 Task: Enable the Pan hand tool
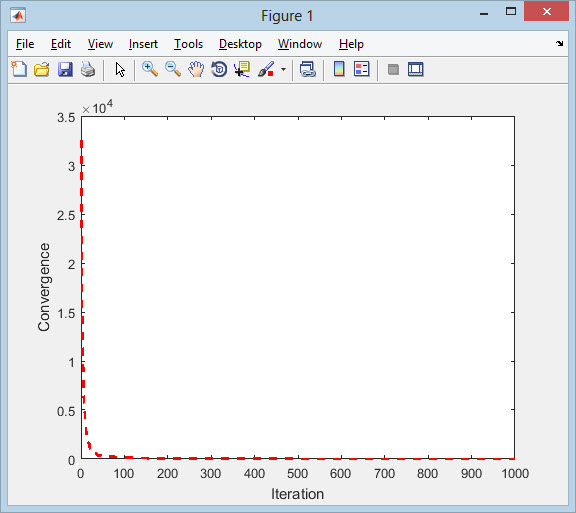(x=196, y=69)
